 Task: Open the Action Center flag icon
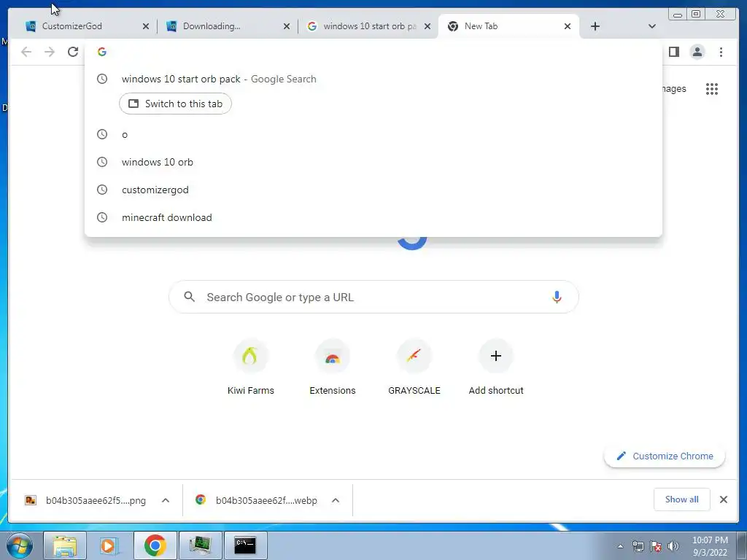[x=656, y=547]
